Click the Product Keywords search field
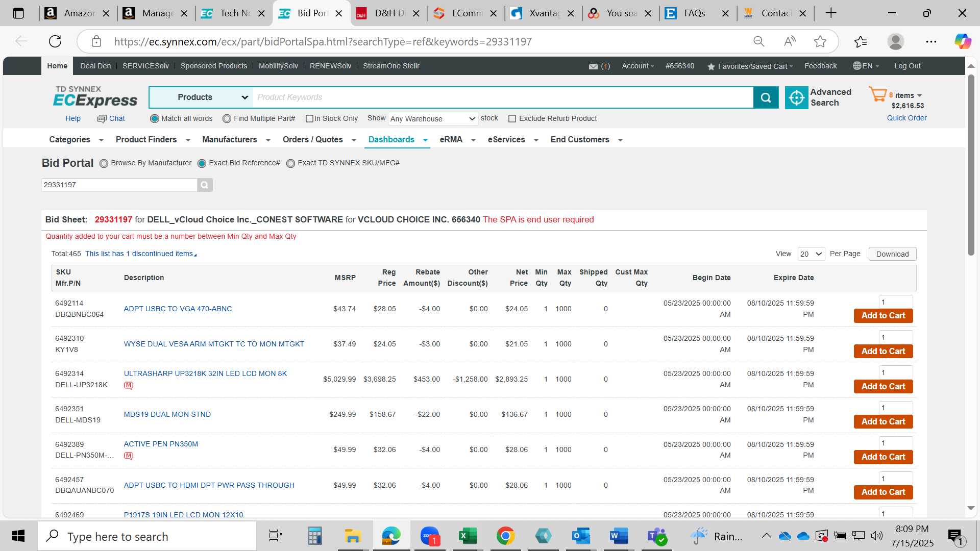Viewport: 980px width, 551px height. coord(503,97)
